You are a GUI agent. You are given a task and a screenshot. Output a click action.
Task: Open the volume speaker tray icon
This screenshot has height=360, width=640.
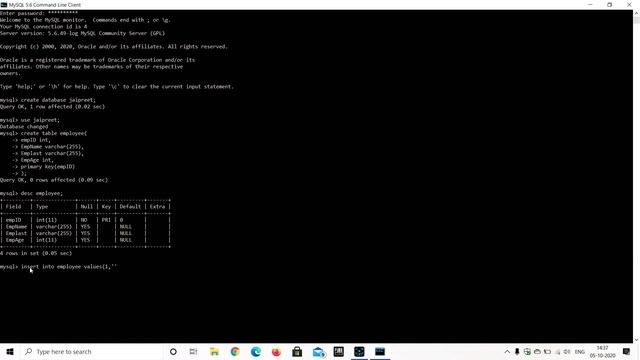(567, 351)
